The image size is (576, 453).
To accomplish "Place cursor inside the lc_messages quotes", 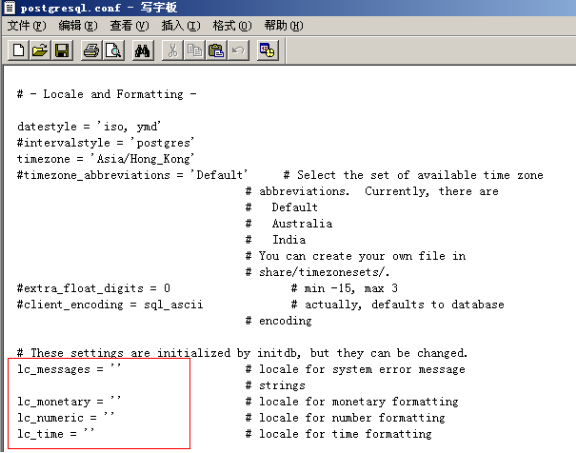I will (115, 367).
